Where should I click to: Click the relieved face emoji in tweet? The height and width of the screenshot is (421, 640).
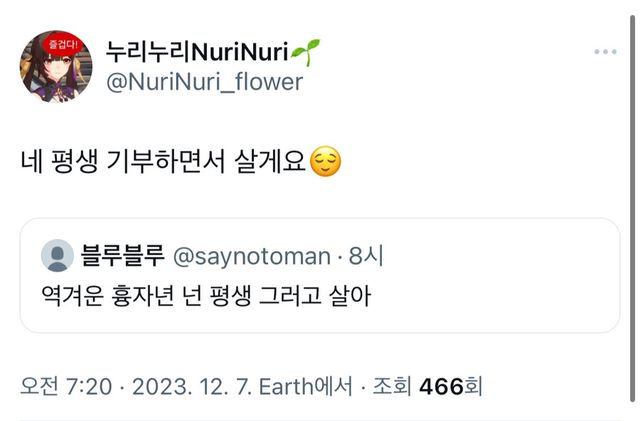326,162
